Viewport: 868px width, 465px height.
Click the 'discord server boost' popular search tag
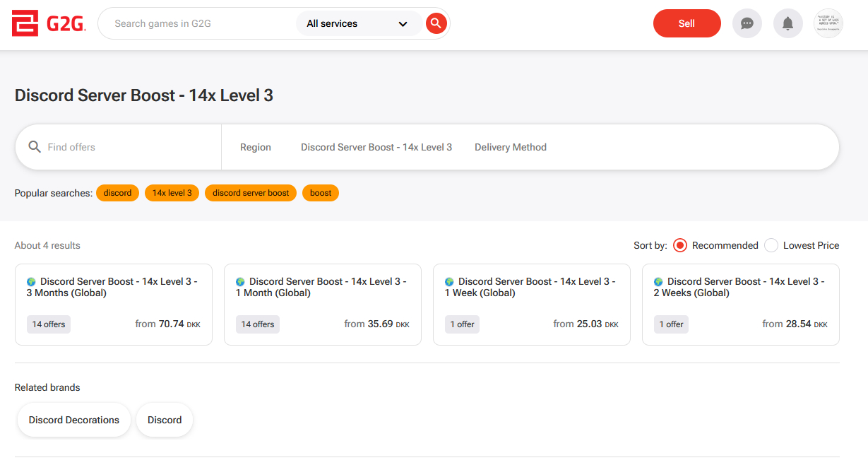[x=251, y=193]
